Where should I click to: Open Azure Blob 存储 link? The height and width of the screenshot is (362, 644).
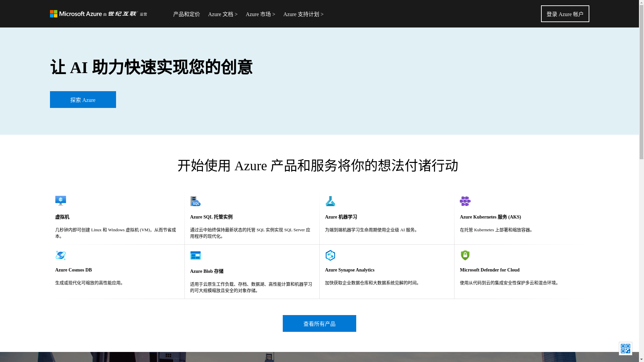pyautogui.click(x=207, y=271)
